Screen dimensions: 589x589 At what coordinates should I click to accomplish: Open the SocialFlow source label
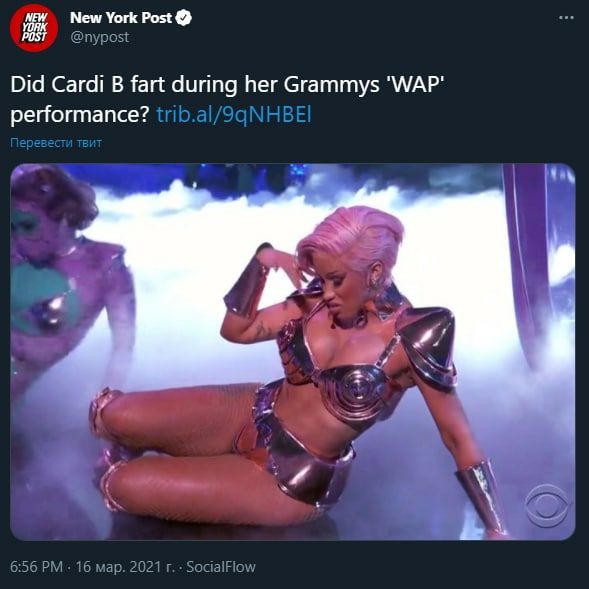coord(221,566)
